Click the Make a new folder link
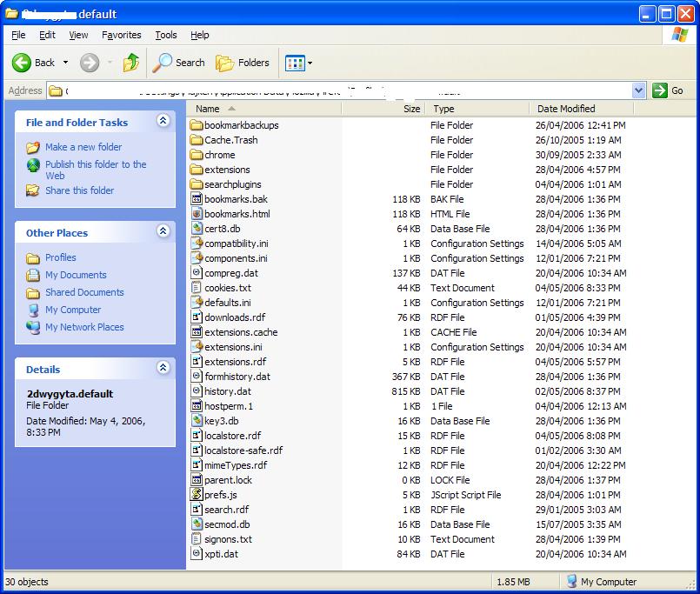Image resolution: width=700 pixels, height=594 pixels. [x=83, y=147]
